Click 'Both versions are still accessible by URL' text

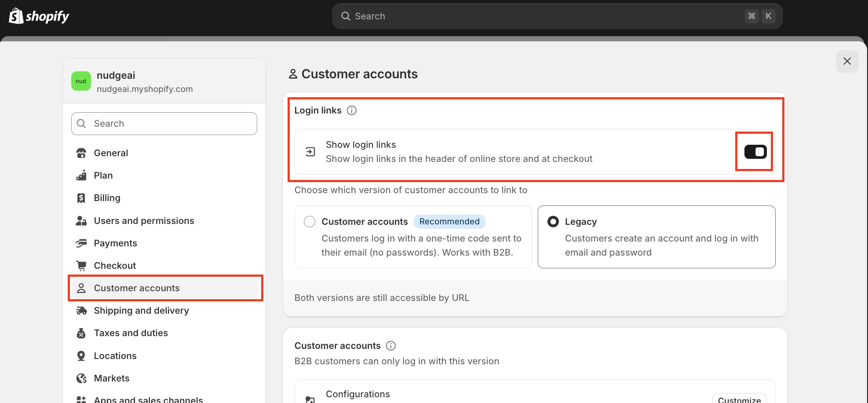click(382, 298)
